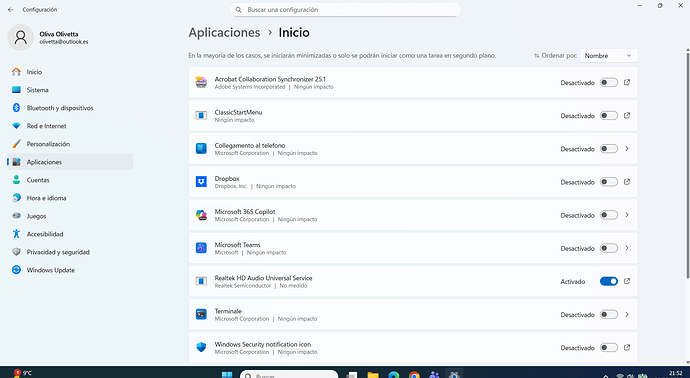Click the Acrobat Collaboration Synchronizer app icon

201,82
